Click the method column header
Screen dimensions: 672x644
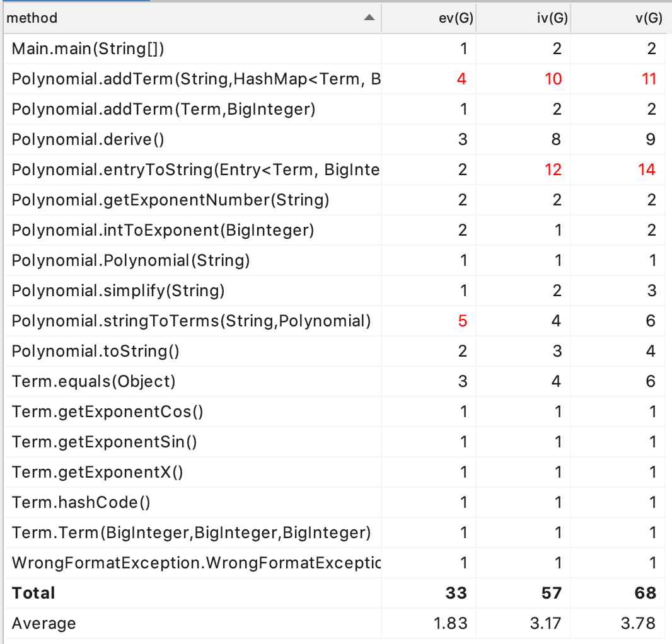pyautogui.click(x=192, y=18)
